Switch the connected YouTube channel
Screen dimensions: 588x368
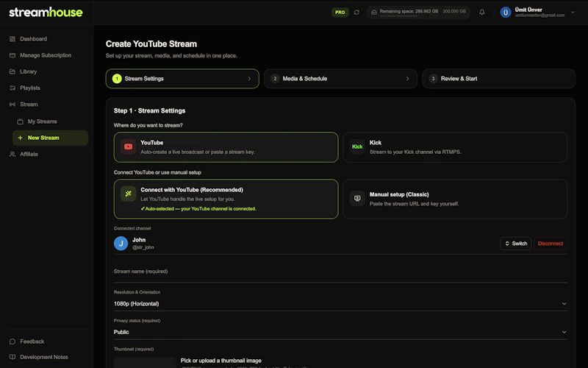tap(516, 244)
